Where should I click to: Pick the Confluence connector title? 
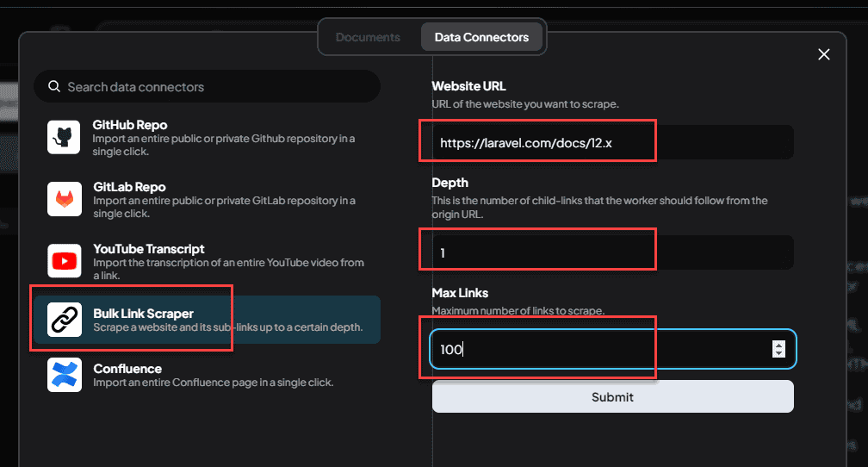pos(127,369)
